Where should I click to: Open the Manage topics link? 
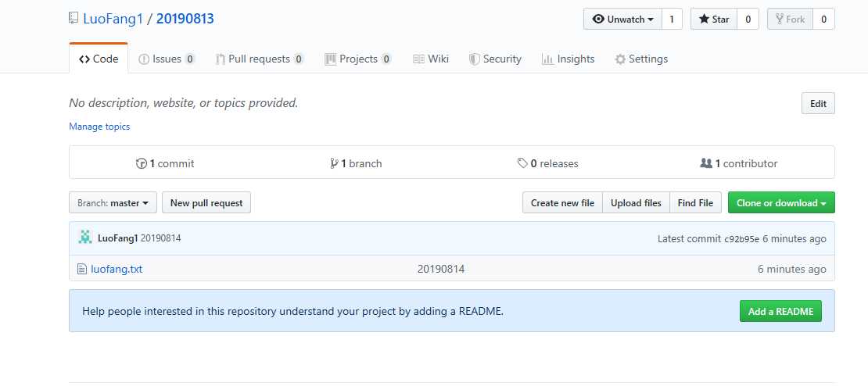tap(99, 127)
